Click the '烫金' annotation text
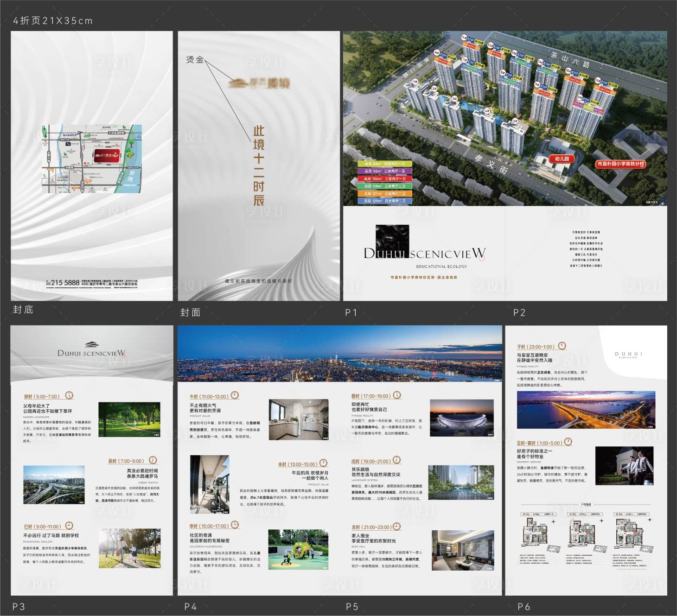677x616 pixels. 195,59
